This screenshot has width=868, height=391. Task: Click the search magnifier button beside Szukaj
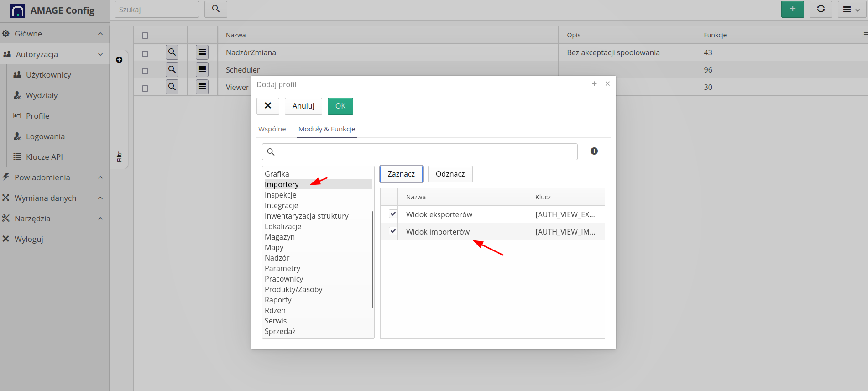point(216,9)
